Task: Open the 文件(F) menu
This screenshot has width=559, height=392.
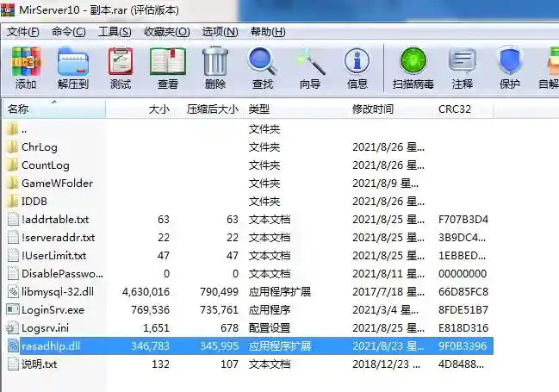Action: pyautogui.click(x=22, y=32)
